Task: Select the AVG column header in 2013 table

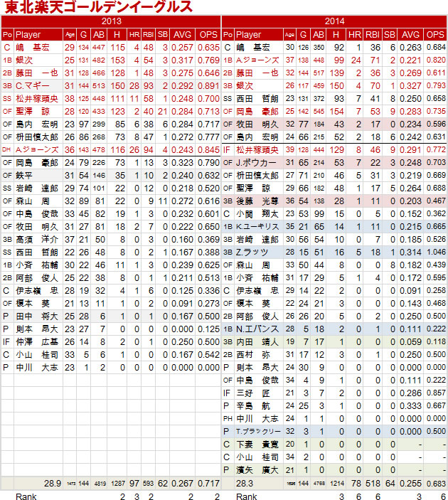Action: [182, 34]
